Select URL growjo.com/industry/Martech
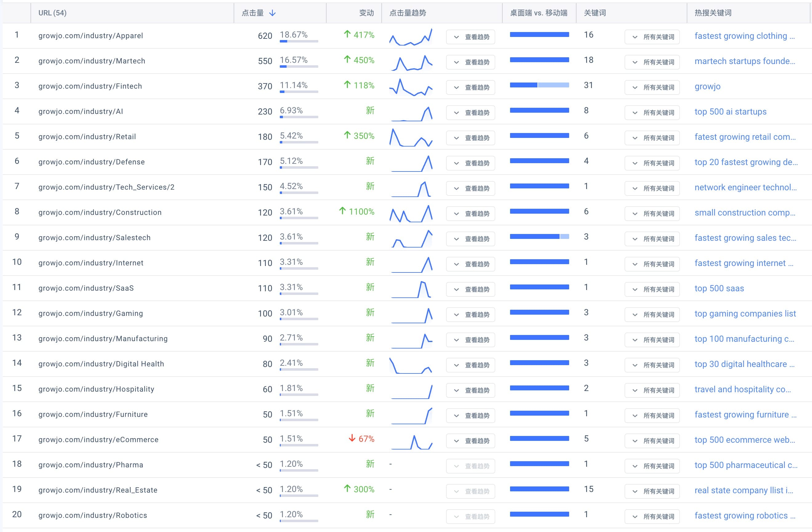Image resolution: width=812 pixels, height=532 pixels. [92, 61]
